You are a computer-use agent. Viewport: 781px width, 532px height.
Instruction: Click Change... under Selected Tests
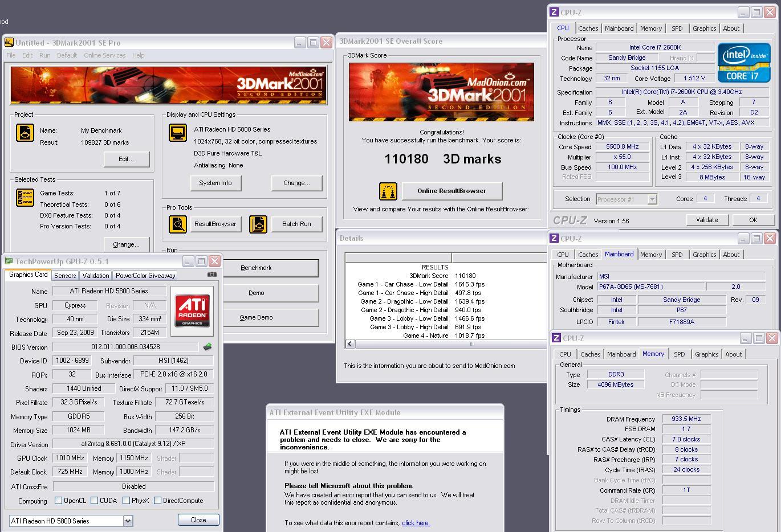[x=127, y=244]
